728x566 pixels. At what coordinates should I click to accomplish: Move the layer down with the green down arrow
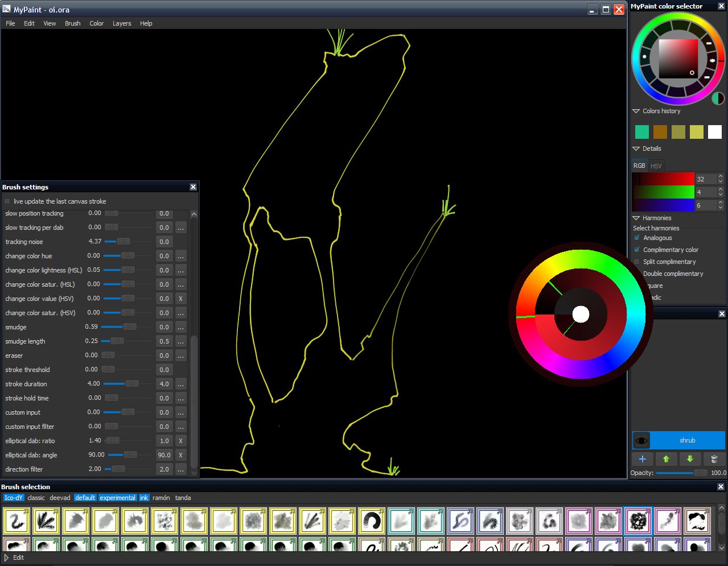(x=690, y=459)
